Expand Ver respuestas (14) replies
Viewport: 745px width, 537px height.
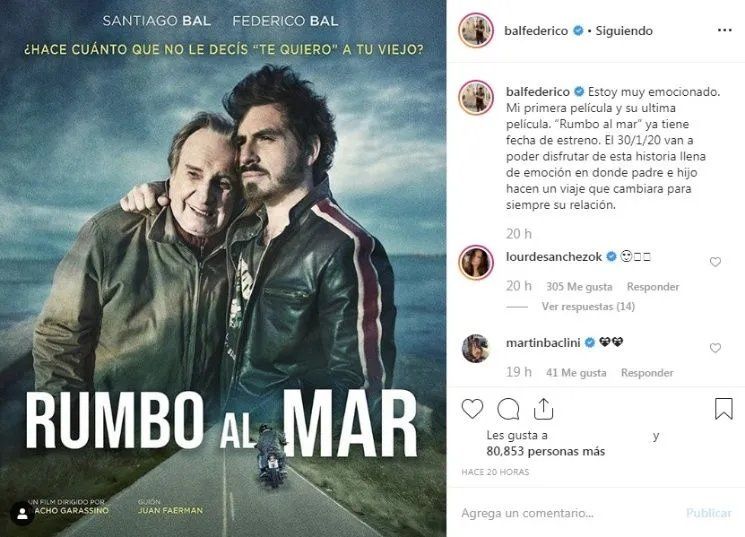(588, 307)
